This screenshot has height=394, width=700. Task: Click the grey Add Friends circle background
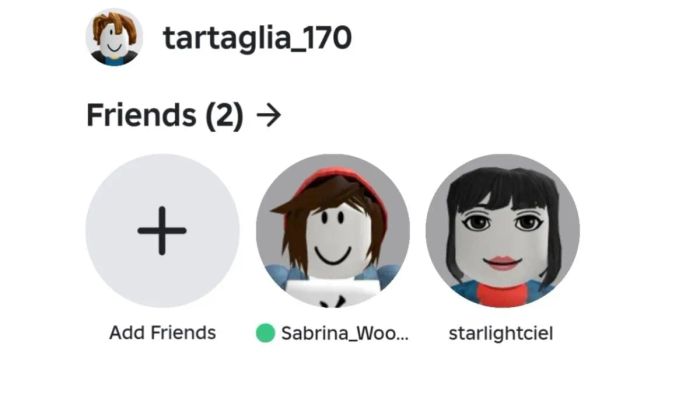[162, 231]
